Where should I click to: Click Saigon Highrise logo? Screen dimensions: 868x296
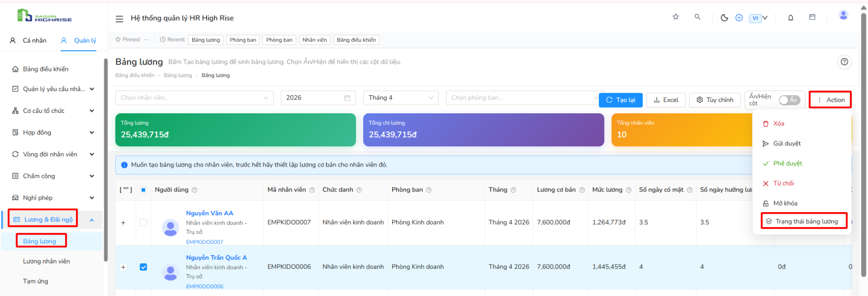coord(44,16)
